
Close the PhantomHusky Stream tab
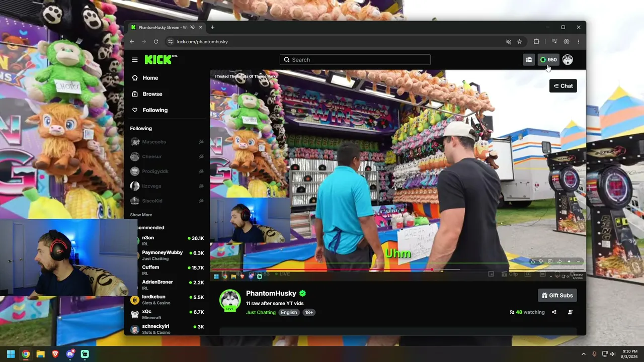(x=200, y=27)
